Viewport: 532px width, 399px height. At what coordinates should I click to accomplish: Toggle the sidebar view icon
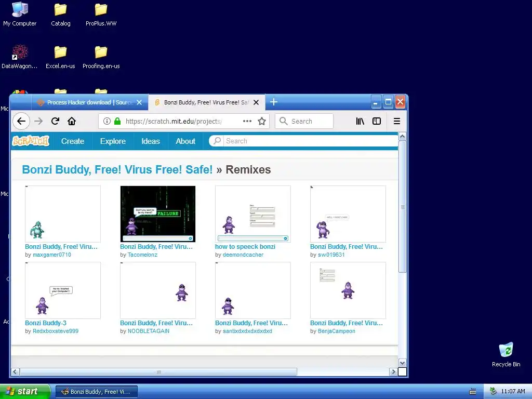[377, 121]
